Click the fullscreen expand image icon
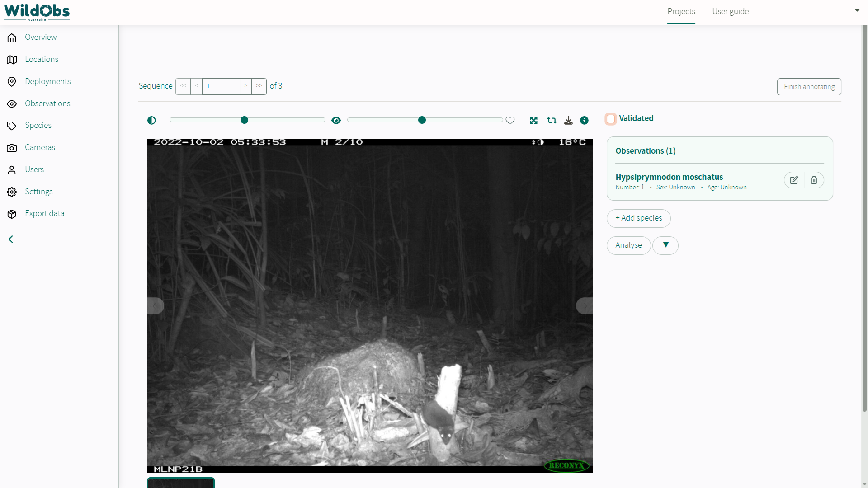This screenshot has width=868, height=488. [x=533, y=120]
